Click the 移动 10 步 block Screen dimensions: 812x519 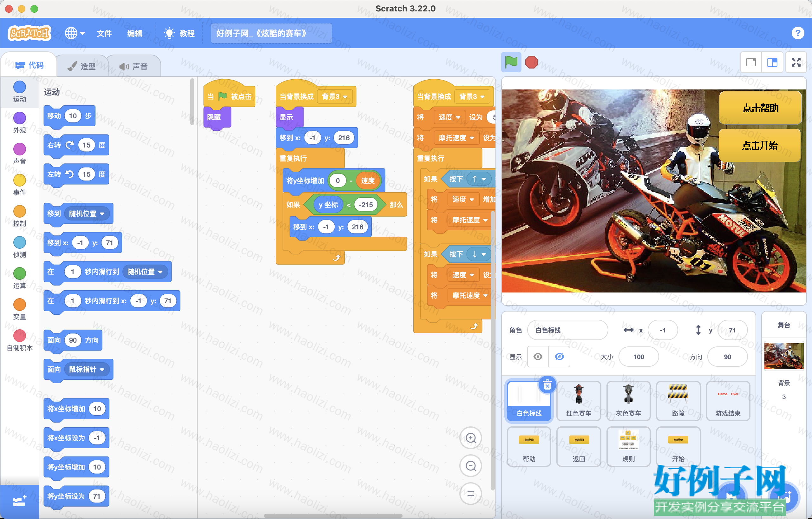tap(69, 116)
